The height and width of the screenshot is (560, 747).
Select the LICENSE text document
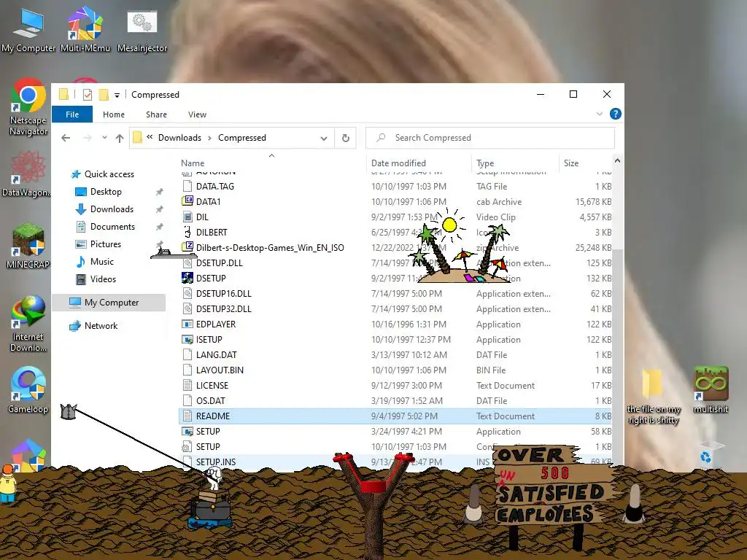click(395, 385)
